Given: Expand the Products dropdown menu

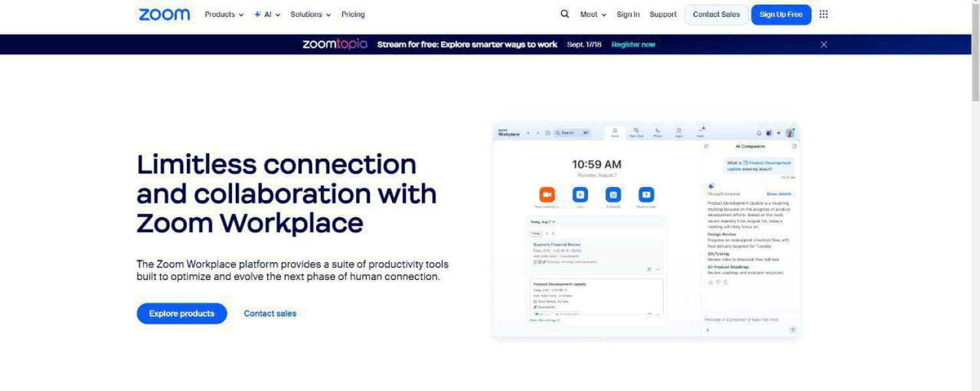Looking at the screenshot, I should (x=223, y=14).
